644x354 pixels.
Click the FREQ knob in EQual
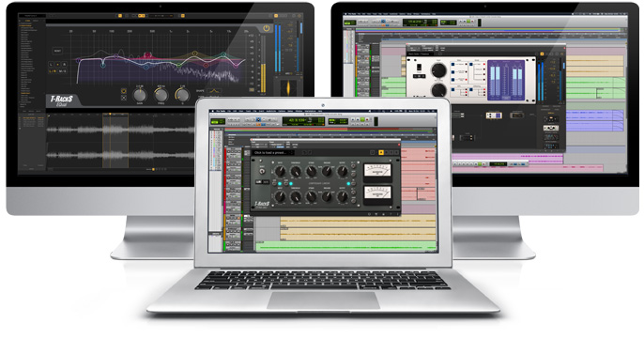161,95
